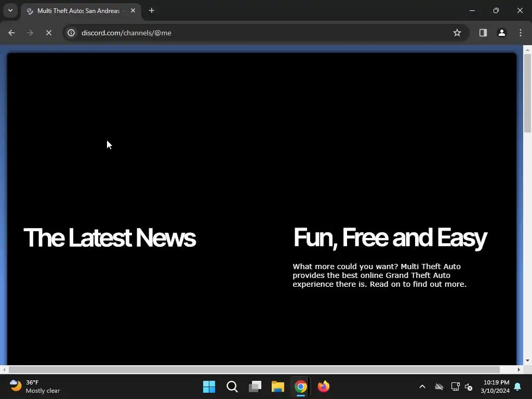The image size is (532, 399).
Task: Open Task View on the taskbar
Action: [x=255, y=387]
